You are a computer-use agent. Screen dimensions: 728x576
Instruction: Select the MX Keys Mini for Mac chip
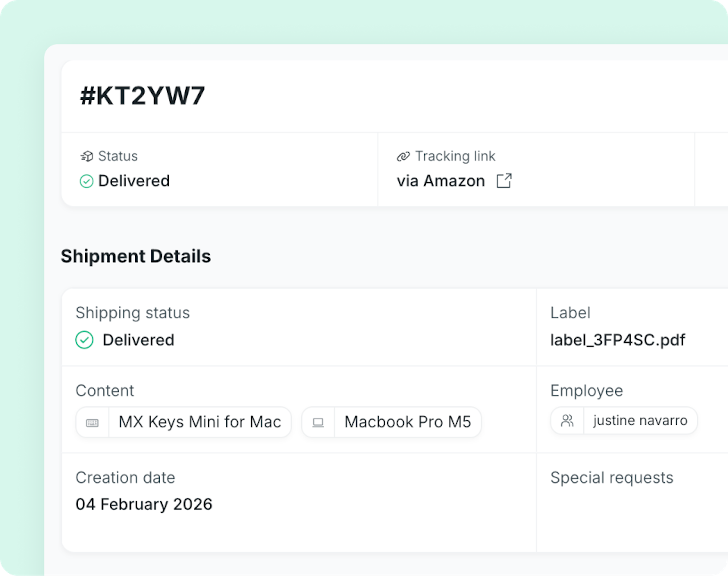[x=200, y=422]
